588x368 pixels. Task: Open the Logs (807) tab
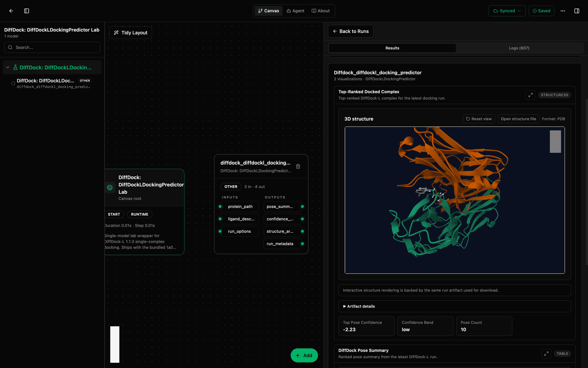(x=519, y=48)
